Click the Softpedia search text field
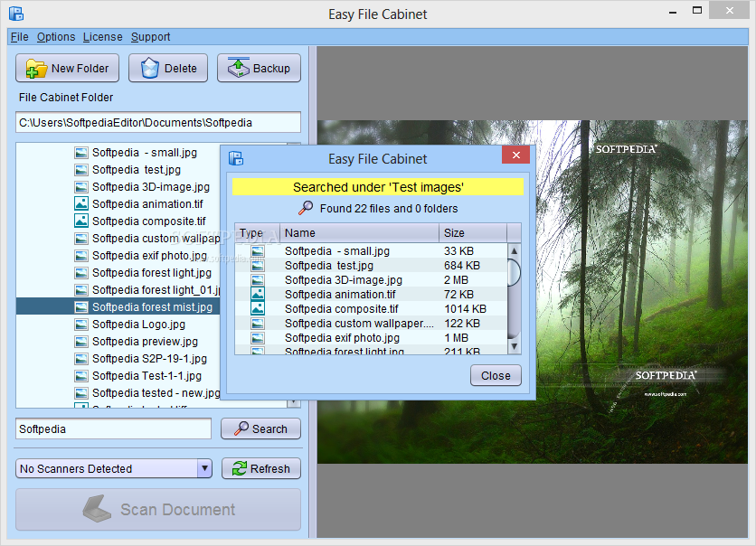This screenshot has width=756, height=546. (113, 428)
